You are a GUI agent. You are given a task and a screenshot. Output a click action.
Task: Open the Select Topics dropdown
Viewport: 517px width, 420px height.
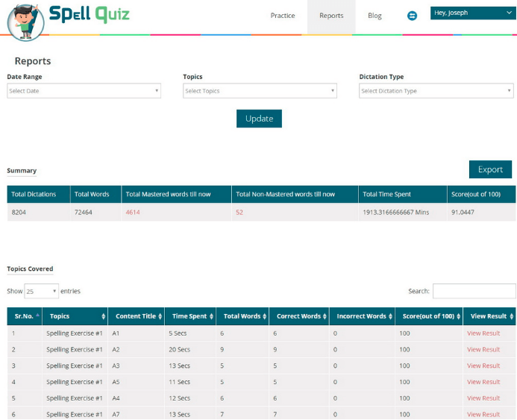(x=260, y=91)
